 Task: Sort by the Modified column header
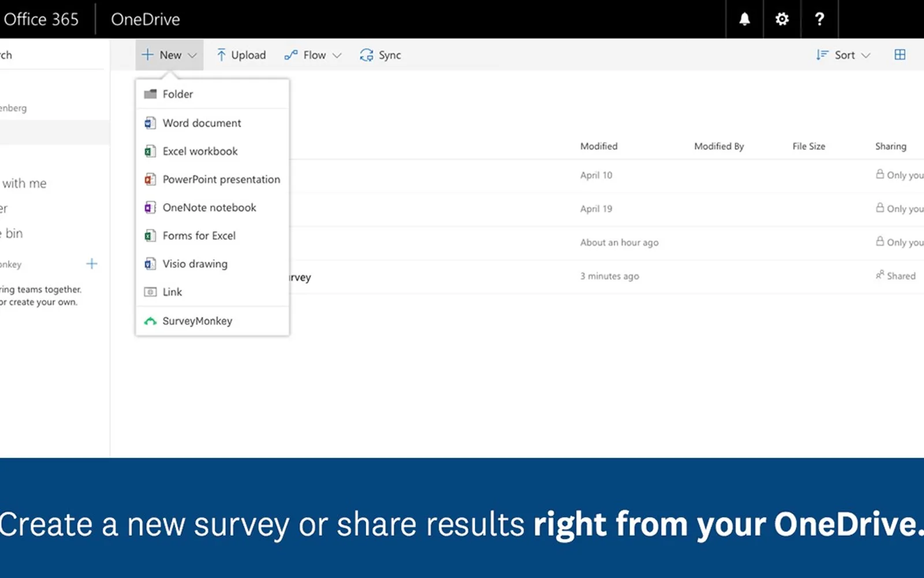(x=599, y=146)
